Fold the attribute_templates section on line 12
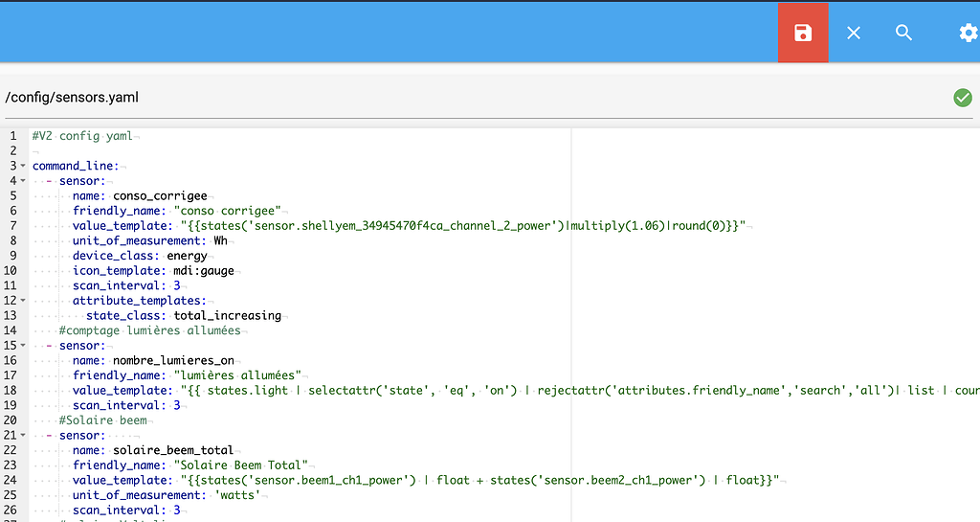The height and width of the screenshot is (522, 980). (23, 301)
